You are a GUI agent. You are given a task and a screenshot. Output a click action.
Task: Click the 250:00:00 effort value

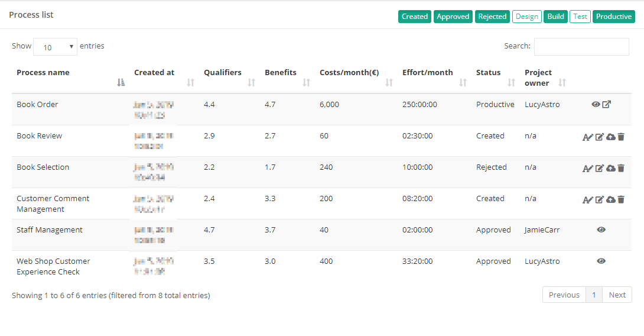tap(419, 105)
